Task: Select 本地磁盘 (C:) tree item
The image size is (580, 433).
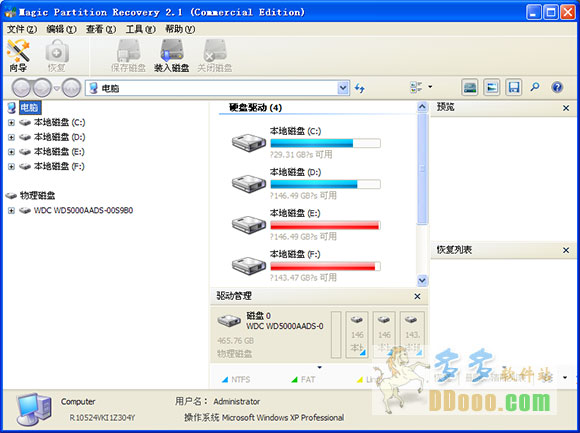Action: coord(59,122)
